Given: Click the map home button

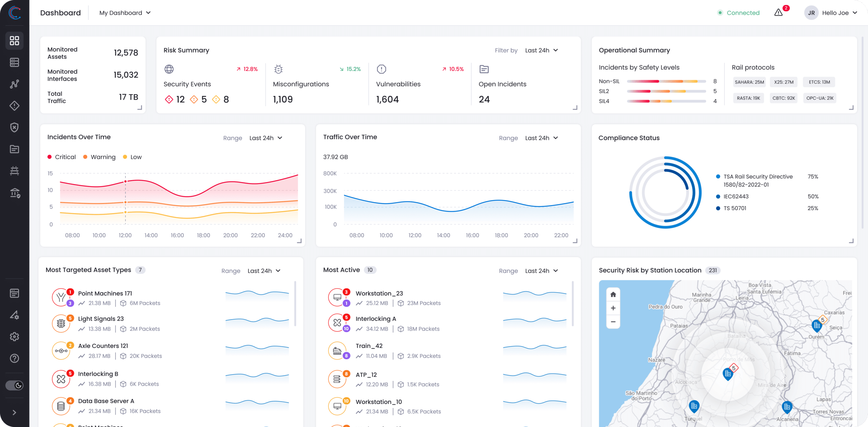Looking at the screenshot, I should pyautogui.click(x=613, y=294).
